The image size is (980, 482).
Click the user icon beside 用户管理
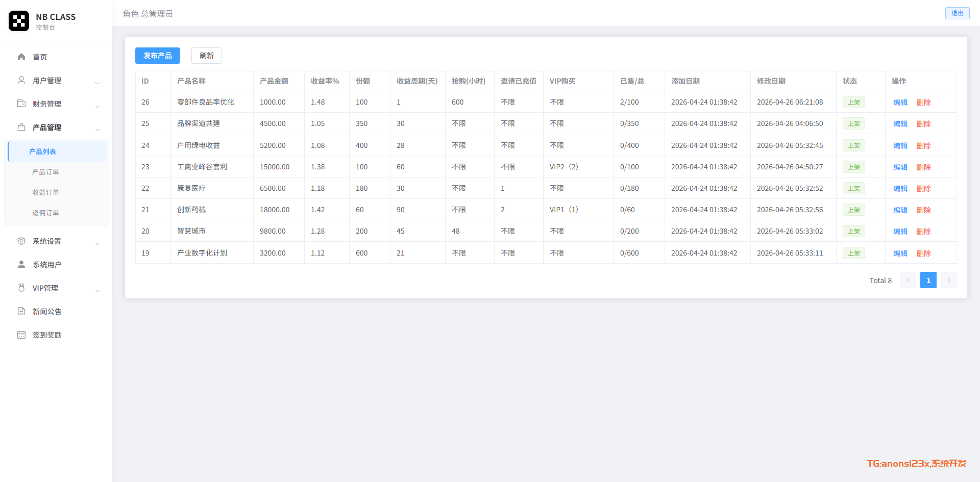(21, 80)
